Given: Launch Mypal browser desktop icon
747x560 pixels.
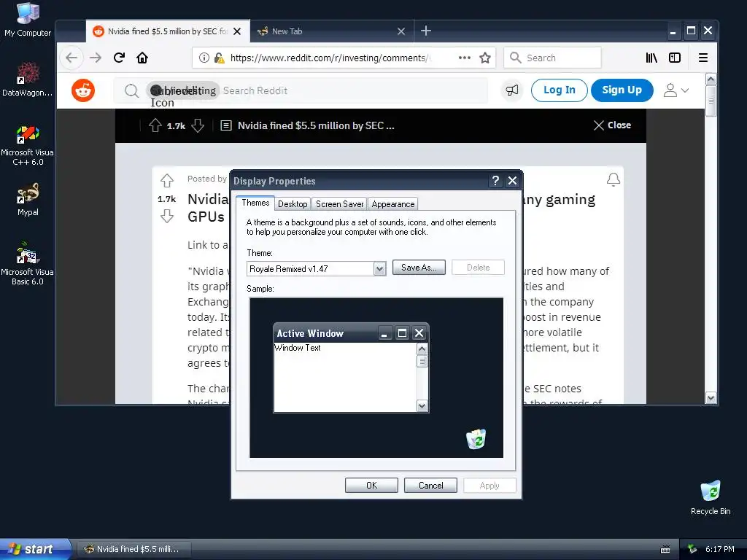Looking at the screenshot, I should [28, 200].
